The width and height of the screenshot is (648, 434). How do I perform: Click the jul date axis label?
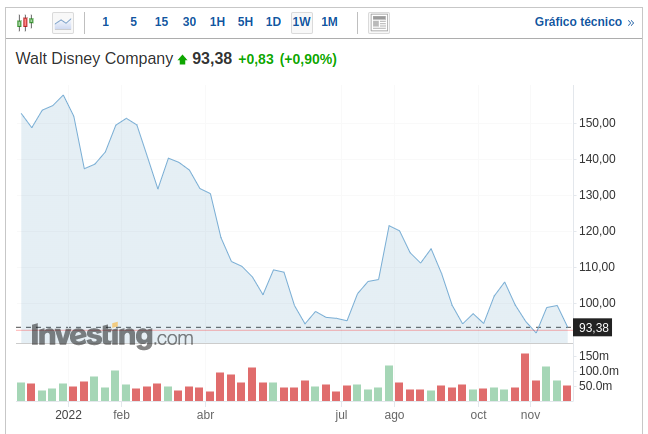341,415
